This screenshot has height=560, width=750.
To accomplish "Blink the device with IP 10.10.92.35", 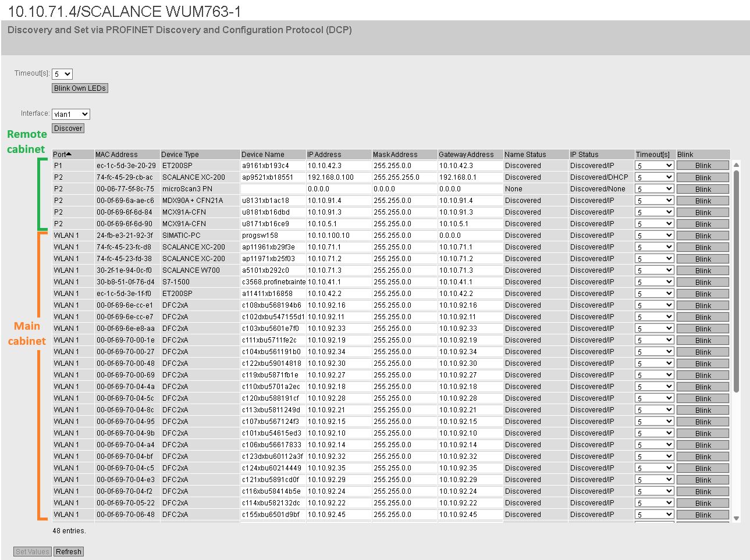I will [x=703, y=468].
